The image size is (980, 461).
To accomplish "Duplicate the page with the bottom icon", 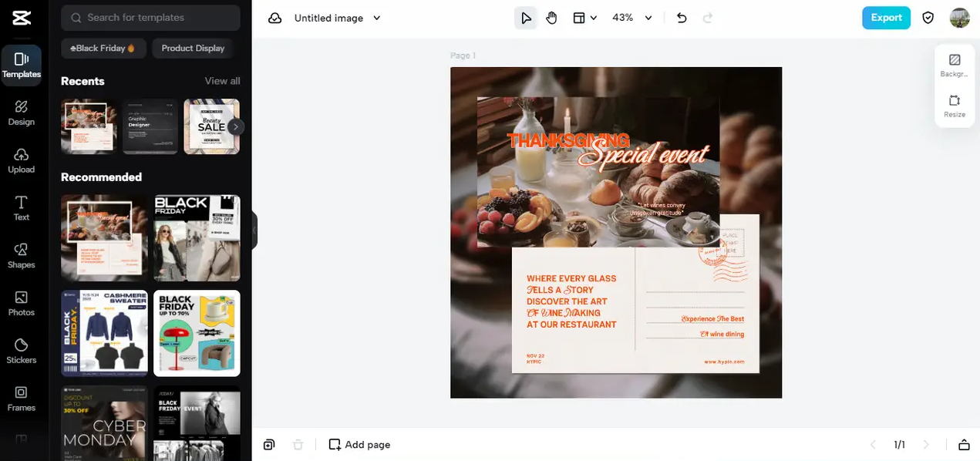I will click(x=268, y=445).
